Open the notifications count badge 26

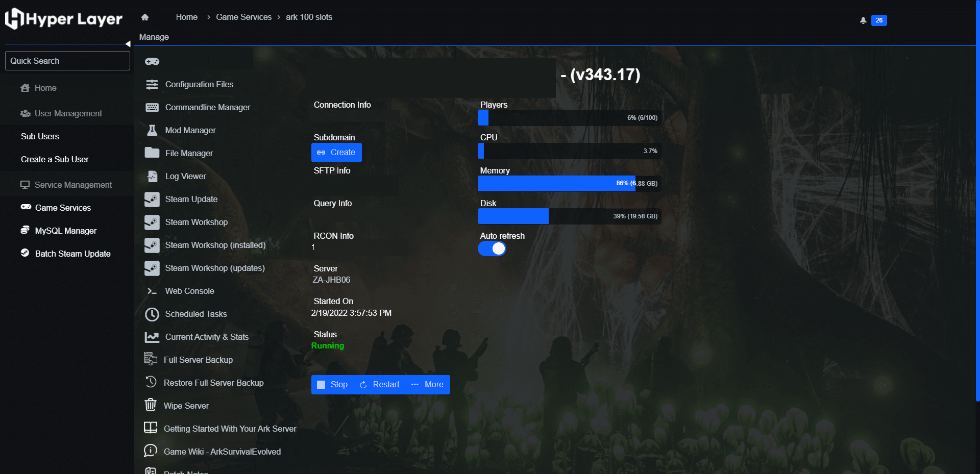(x=879, y=20)
